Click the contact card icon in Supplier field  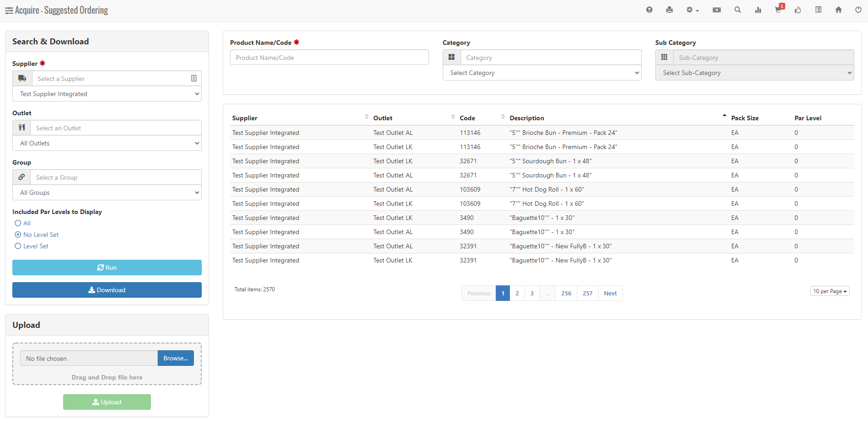194,78
